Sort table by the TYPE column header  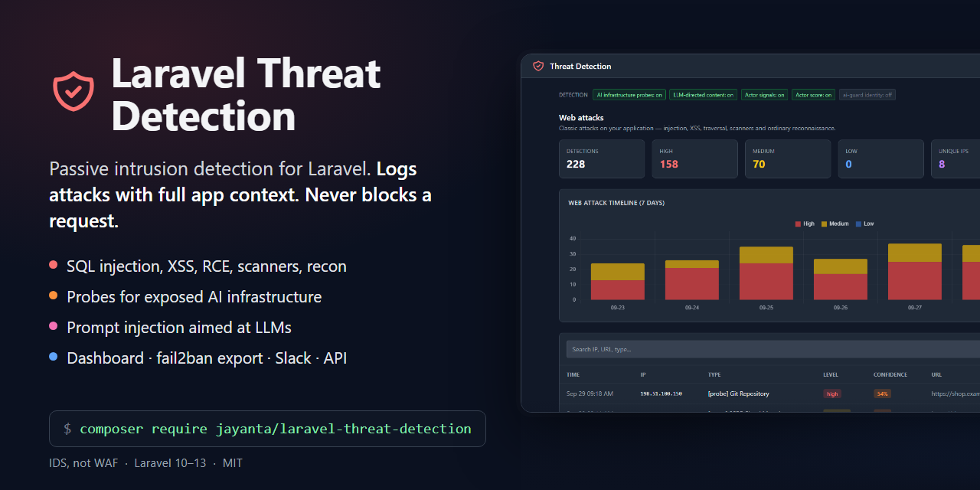(x=714, y=375)
